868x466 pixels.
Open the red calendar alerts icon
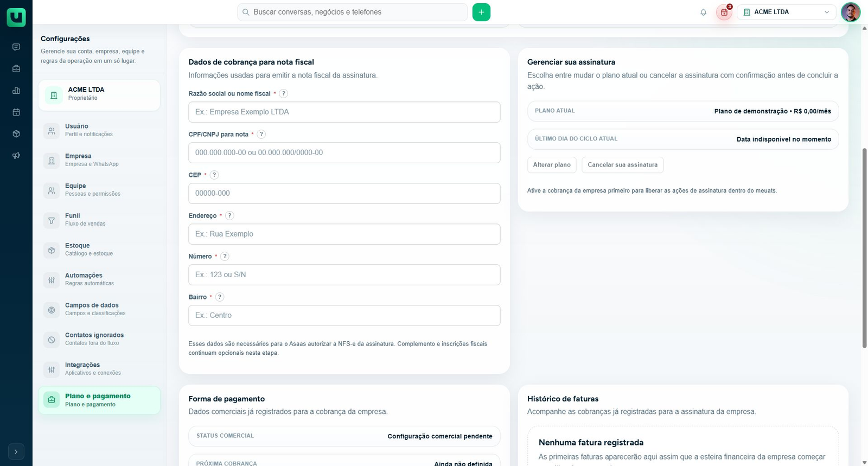tap(724, 12)
